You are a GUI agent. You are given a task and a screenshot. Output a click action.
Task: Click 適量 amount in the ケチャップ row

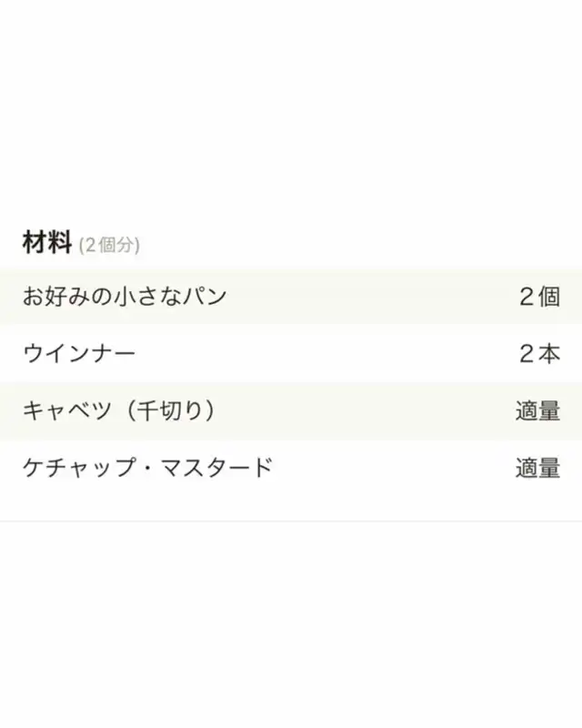538,468
